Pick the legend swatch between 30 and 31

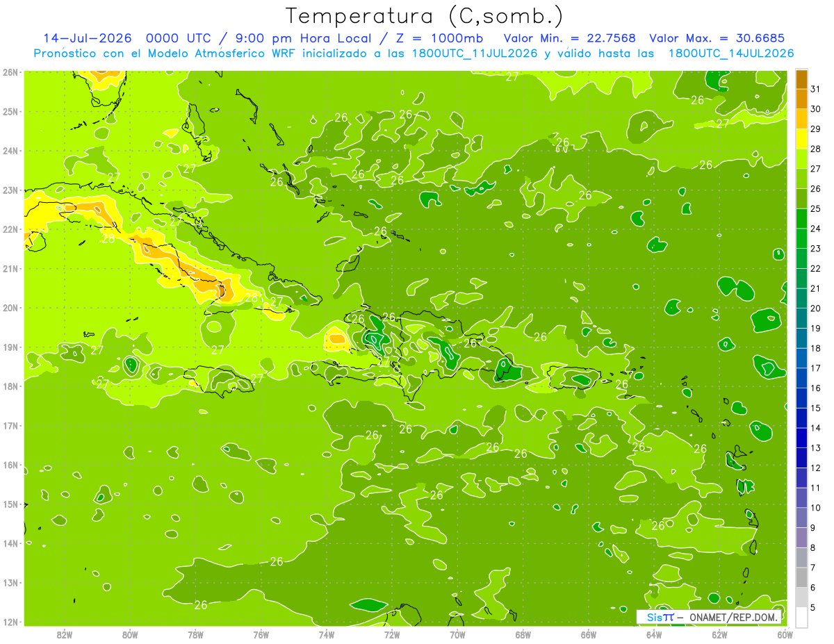(x=801, y=99)
